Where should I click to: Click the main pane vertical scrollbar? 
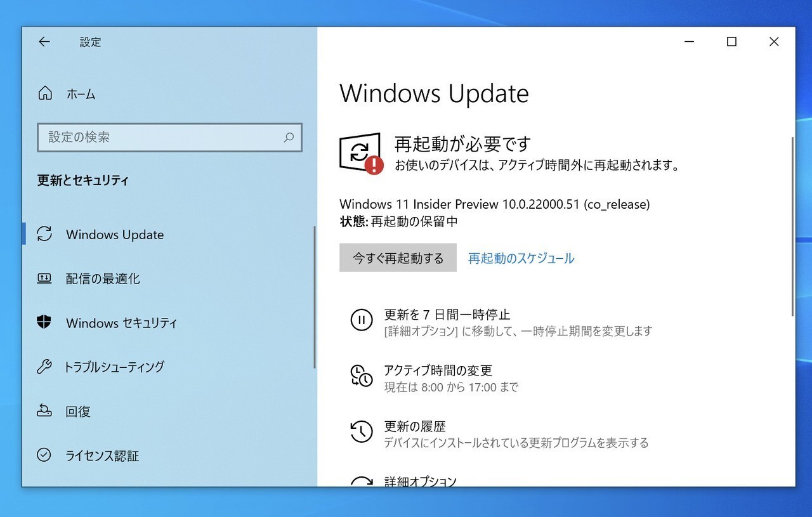coord(792,226)
